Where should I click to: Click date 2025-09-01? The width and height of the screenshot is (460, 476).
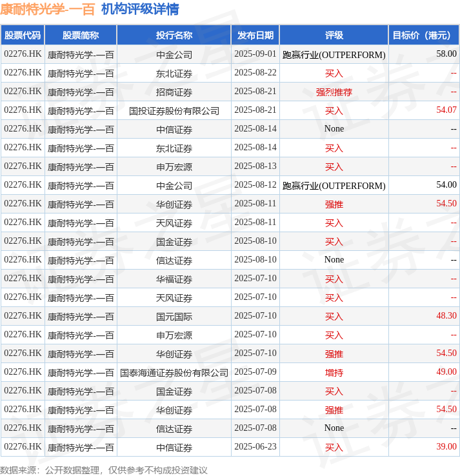click(255, 54)
